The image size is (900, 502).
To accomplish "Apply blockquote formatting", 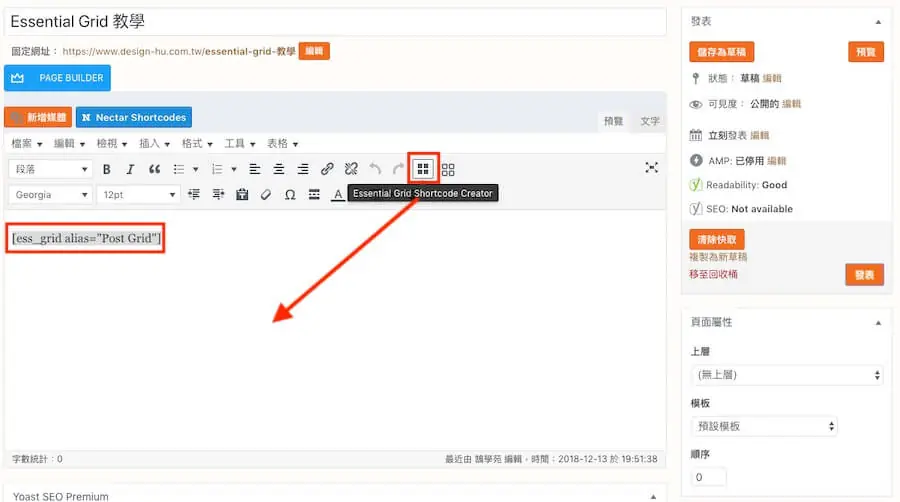I will [154, 169].
